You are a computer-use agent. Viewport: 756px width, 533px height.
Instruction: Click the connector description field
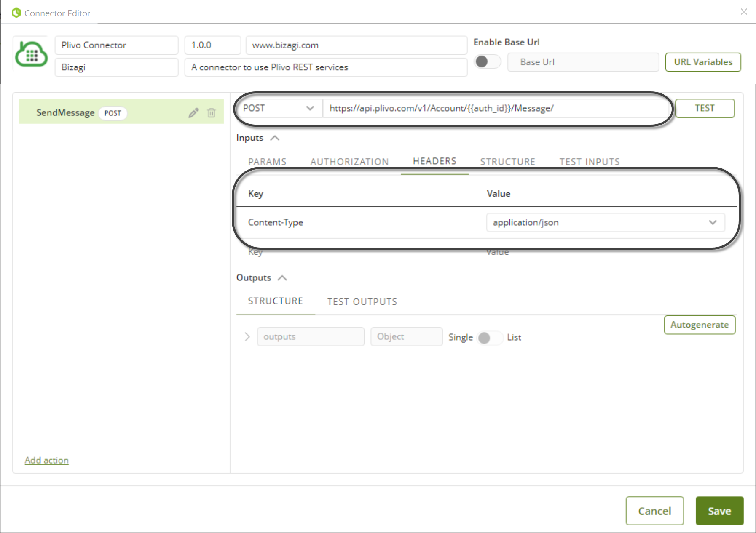tap(326, 67)
